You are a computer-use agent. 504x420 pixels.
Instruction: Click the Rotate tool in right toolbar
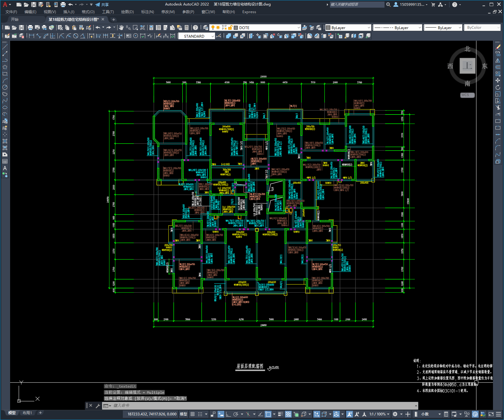(498, 87)
